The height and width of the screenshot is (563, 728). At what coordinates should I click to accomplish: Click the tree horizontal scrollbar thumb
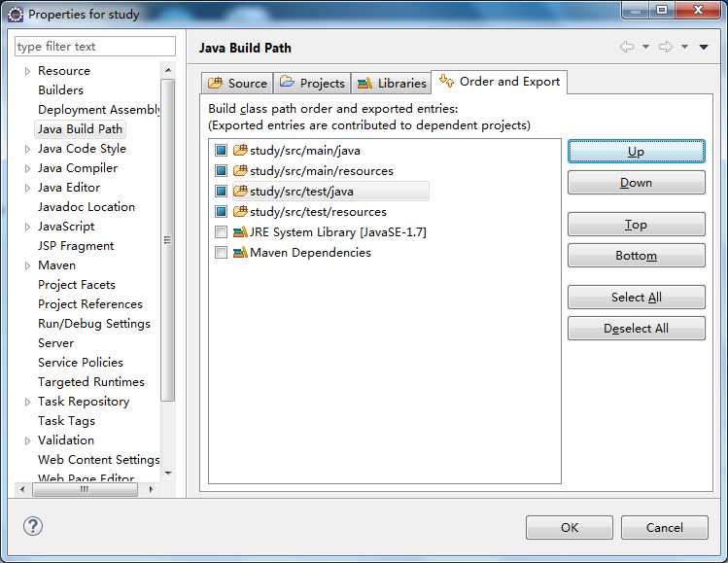(85, 489)
